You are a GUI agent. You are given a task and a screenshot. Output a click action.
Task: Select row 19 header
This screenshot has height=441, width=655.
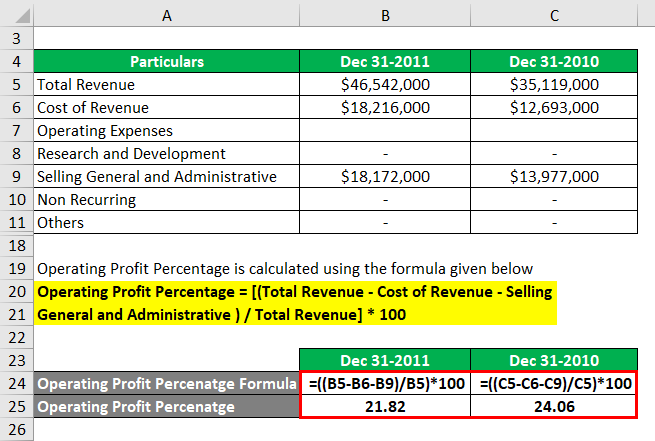[17, 268]
